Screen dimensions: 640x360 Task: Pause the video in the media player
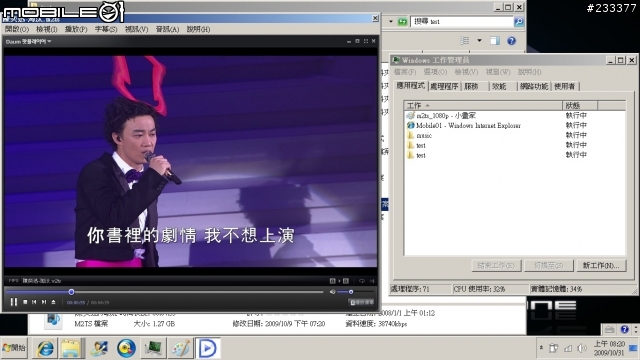(13, 302)
